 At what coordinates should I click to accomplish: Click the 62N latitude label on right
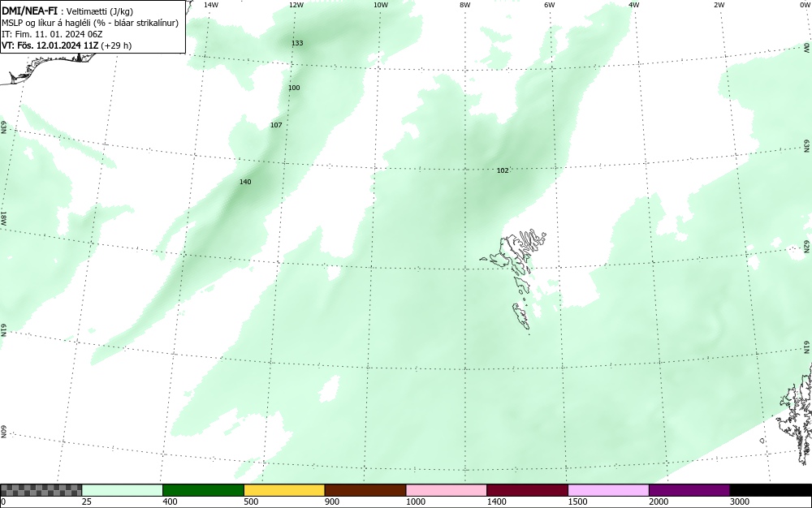tap(807, 247)
